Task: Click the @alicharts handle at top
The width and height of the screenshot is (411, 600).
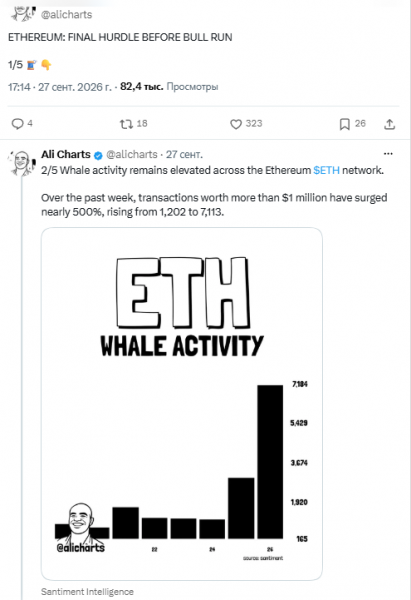Action: pyautogui.click(x=67, y=15)
